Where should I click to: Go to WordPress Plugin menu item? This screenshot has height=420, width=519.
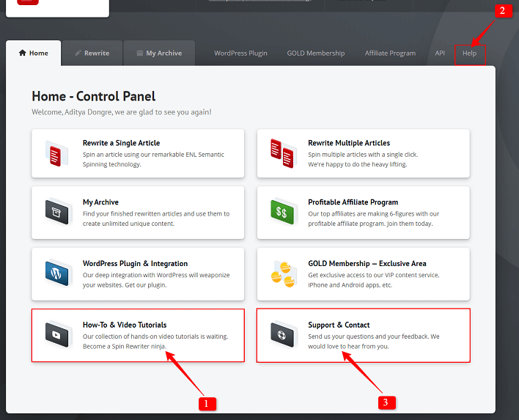[x=240, y=54]
